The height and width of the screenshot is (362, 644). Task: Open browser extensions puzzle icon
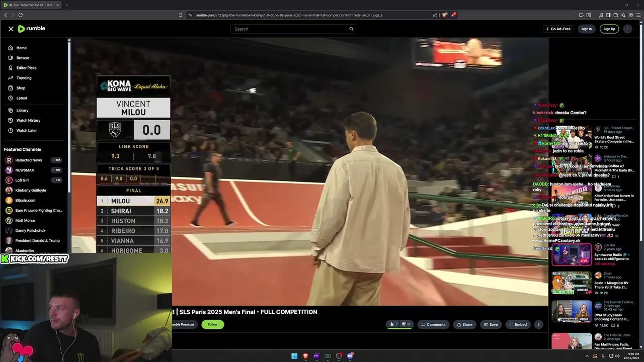[x=581, y=15]
